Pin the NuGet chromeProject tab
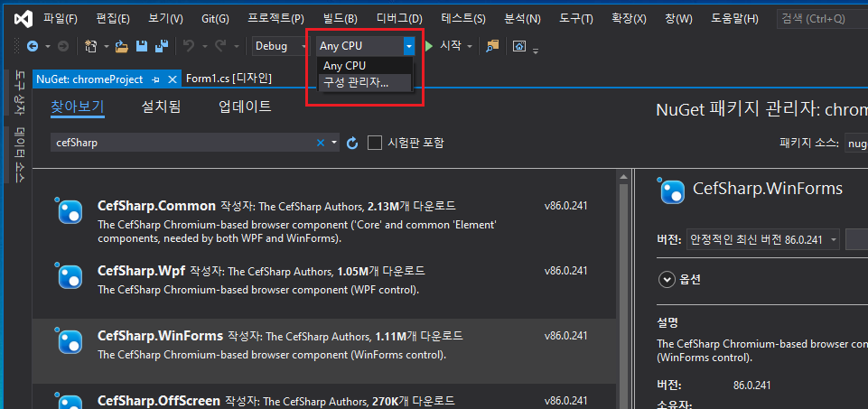This screenshot has height=409, width=868. point(155,79)
